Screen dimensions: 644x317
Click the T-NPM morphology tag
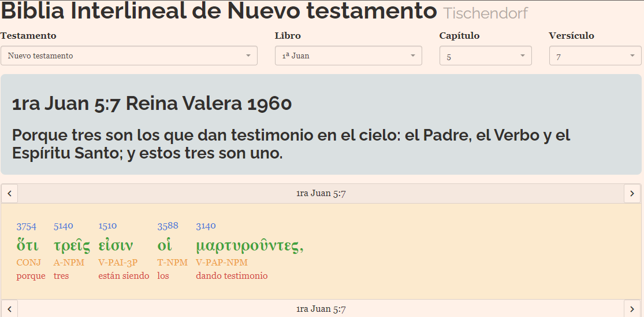(x=173, y=262)
